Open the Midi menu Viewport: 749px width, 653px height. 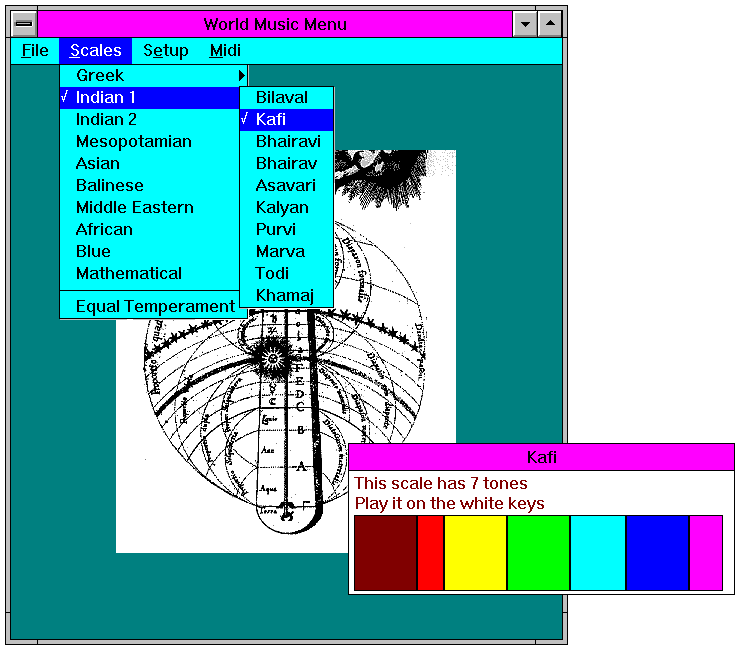tap(225, 51)
